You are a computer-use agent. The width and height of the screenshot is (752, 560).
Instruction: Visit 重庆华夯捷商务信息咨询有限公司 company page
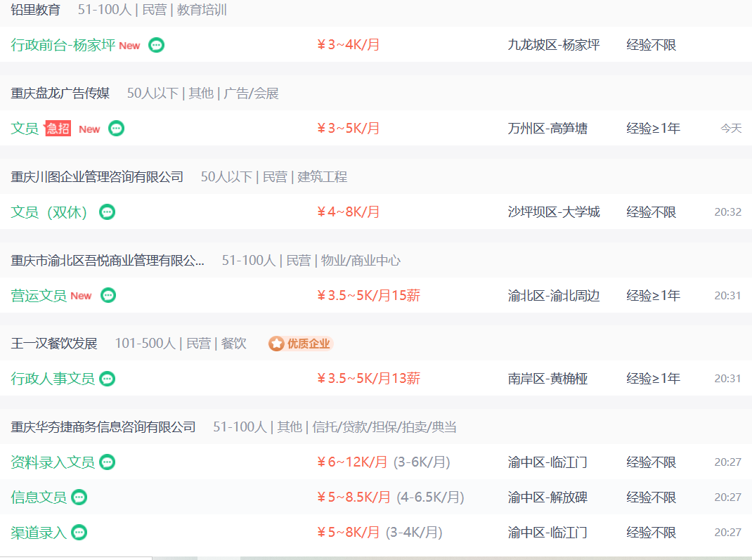point(103,426)
